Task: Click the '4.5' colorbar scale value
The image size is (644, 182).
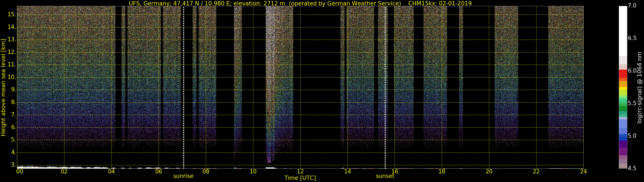Action: 632,169
